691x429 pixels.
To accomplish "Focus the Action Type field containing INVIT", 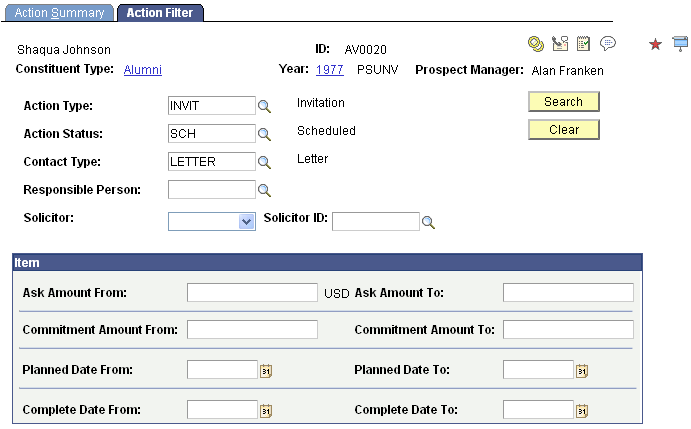I will coord(212,106).
